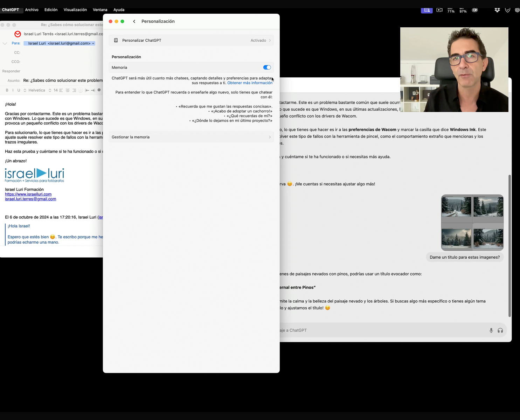Open the top-right snowy pines thumbnail

(x=488, y=206)
